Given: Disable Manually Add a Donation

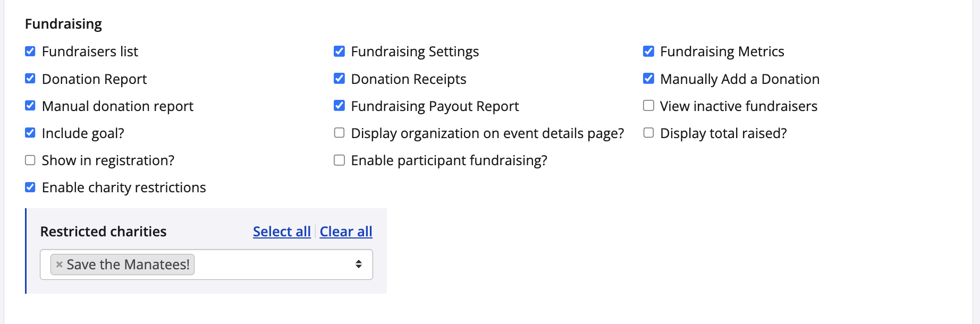Looking at the screenshot, I should pyautogui.click(x=648, y=79).
